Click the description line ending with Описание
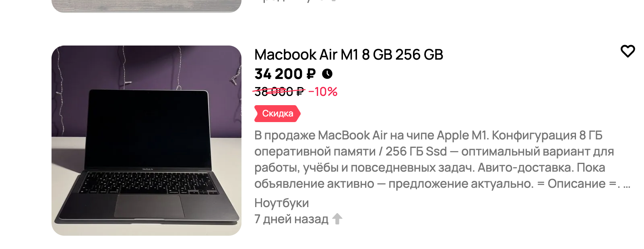 tap(437, 184)
